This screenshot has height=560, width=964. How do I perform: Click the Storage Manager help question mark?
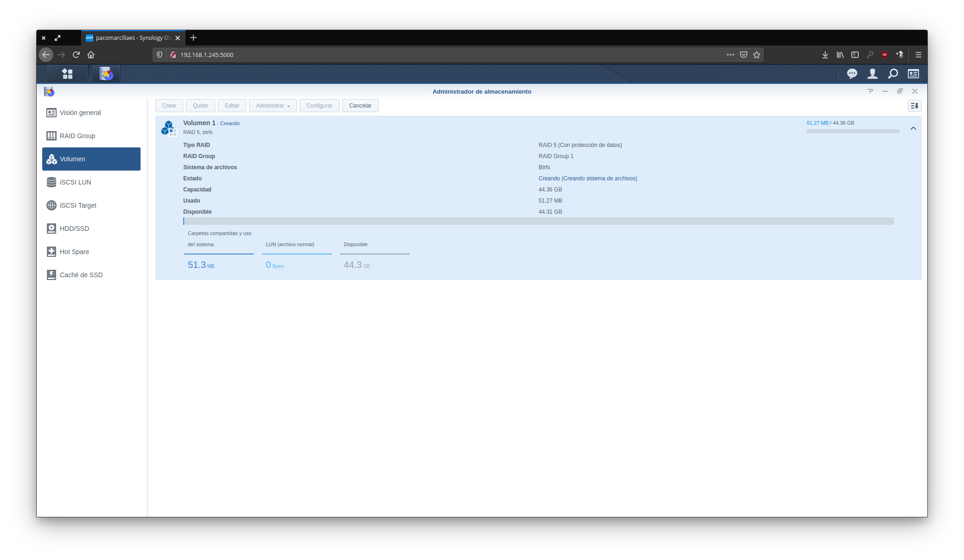tap(870, 91)
